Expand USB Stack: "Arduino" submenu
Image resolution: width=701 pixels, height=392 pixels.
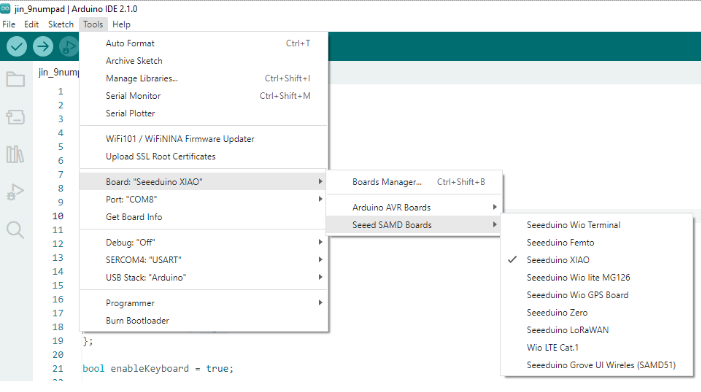[x=204, y=278]
